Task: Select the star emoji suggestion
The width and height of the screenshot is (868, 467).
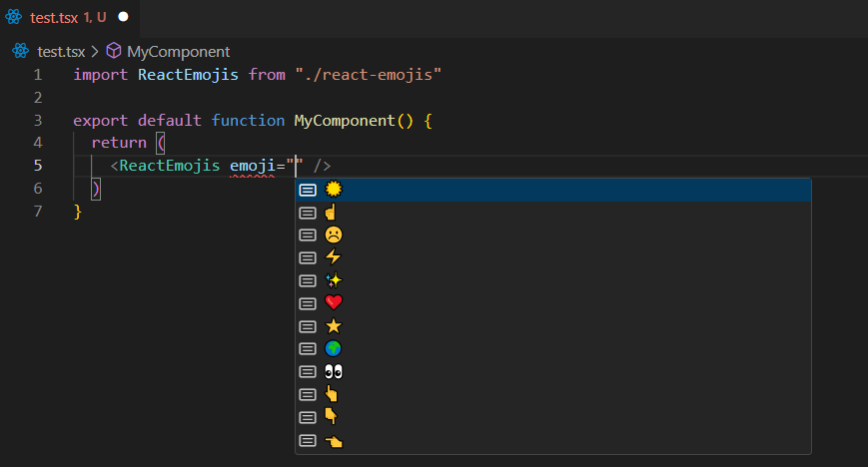Action: [334, 326]
